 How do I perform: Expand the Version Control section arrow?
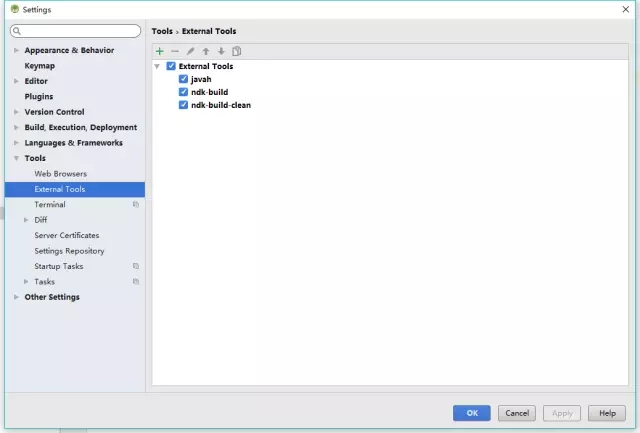16,112
